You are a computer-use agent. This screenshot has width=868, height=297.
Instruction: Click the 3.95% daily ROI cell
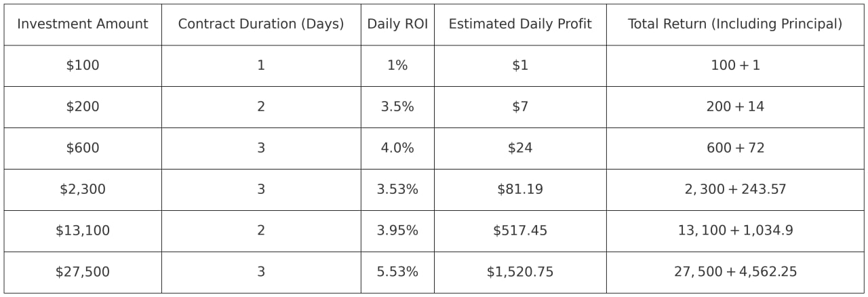(x=397, y=231)
